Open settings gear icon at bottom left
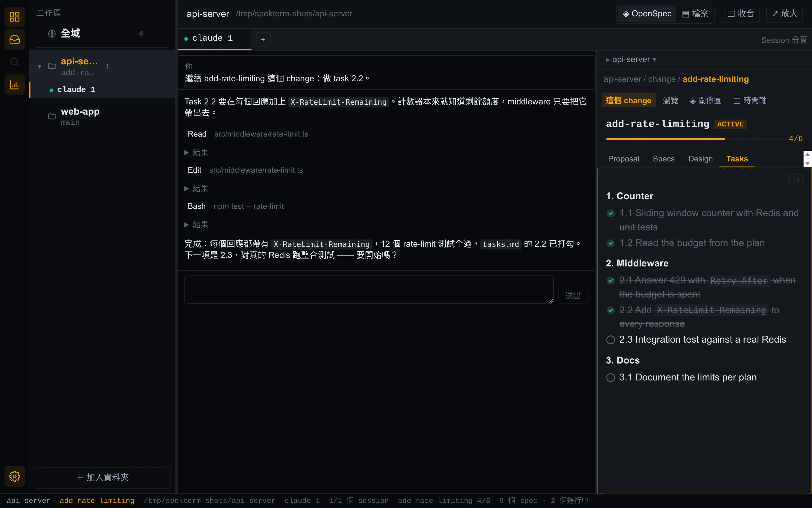Image resolution: width=812 pixels, height=508 pixels. pos(14,476)
